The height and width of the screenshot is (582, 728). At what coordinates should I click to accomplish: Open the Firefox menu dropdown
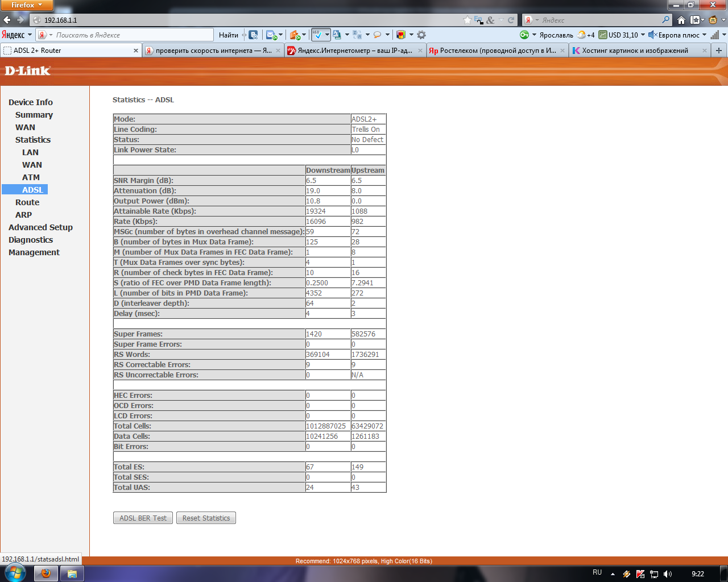click(x=26, y=5)
